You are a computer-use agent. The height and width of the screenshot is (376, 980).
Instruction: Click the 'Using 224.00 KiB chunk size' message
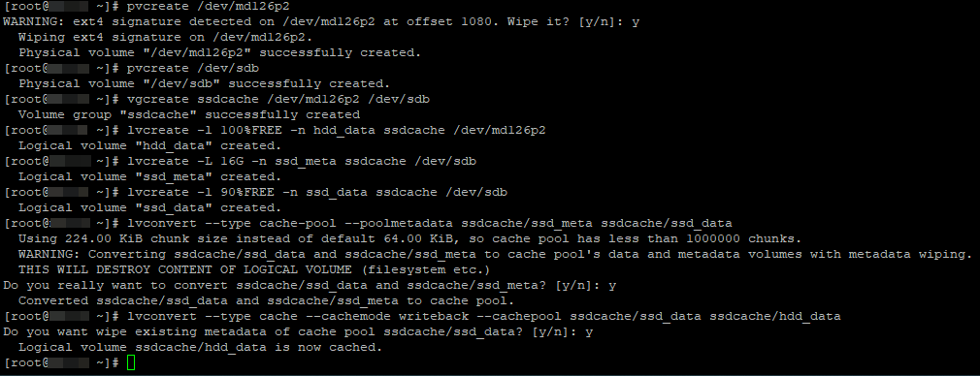pyautogui.click(x=409, y=238)
